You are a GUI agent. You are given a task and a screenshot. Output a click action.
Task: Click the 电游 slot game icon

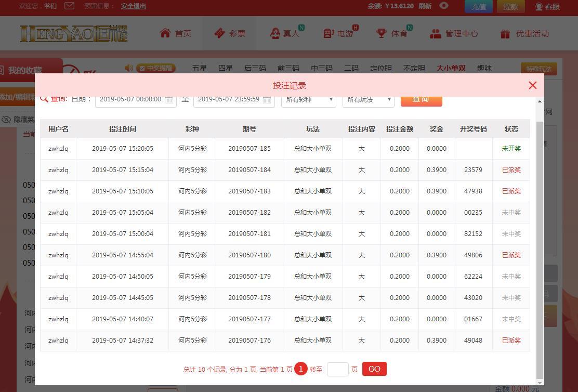point(329,34)
